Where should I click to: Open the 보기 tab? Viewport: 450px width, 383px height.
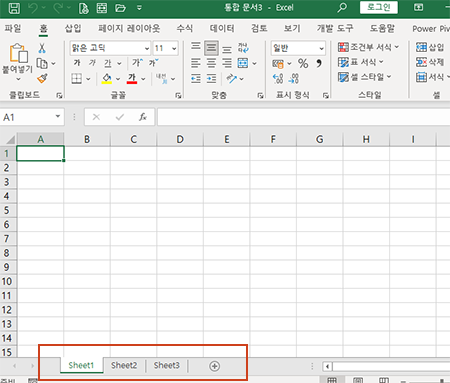pyautogui.click(x=292, y=28)
